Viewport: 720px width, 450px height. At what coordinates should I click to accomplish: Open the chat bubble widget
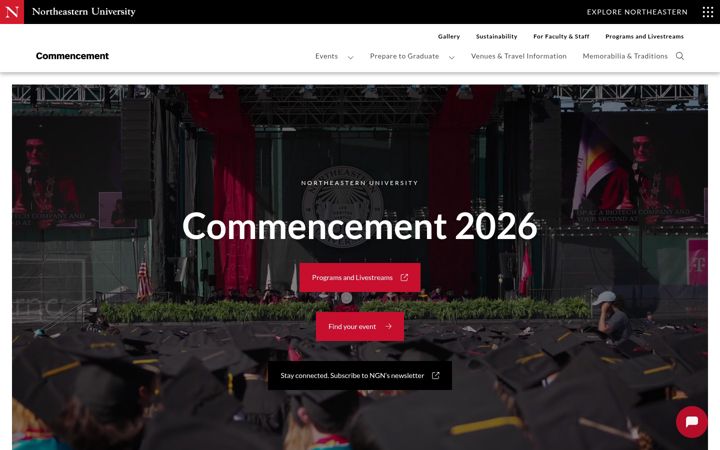(x=692, y=422)
